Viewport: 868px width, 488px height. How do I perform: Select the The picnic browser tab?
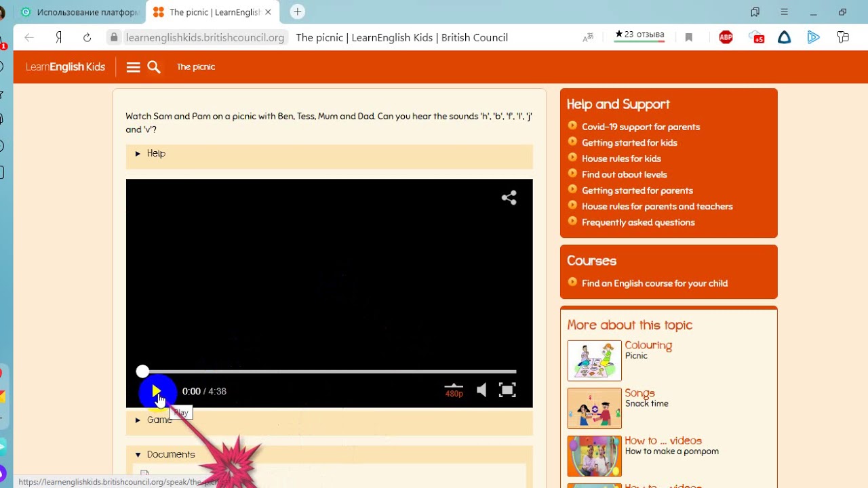(212, 12)
